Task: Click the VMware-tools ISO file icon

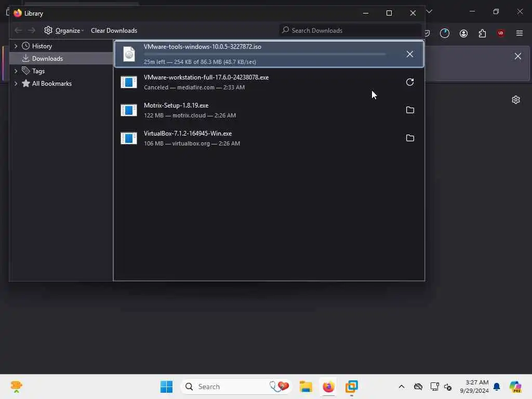Action: 129,54
